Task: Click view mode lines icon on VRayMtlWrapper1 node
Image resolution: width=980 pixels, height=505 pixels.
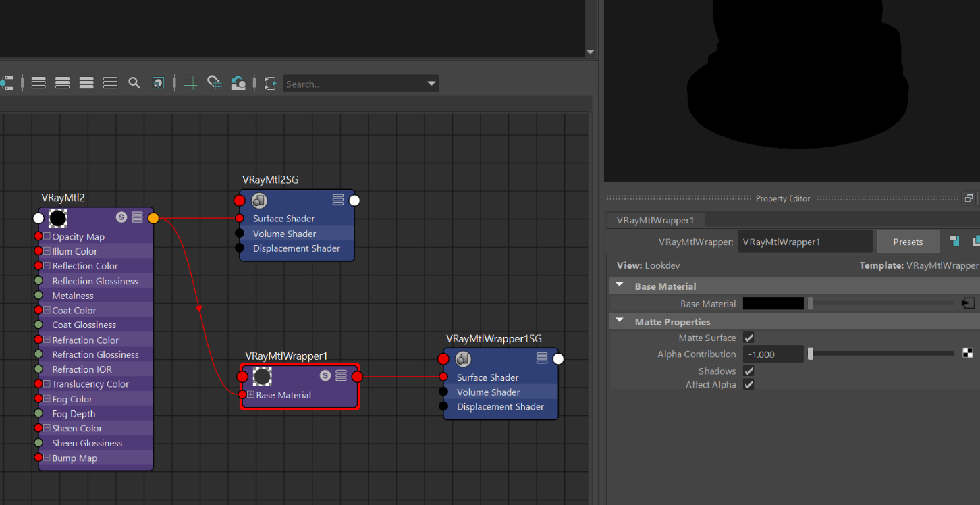Action: [x=341, y=375]
